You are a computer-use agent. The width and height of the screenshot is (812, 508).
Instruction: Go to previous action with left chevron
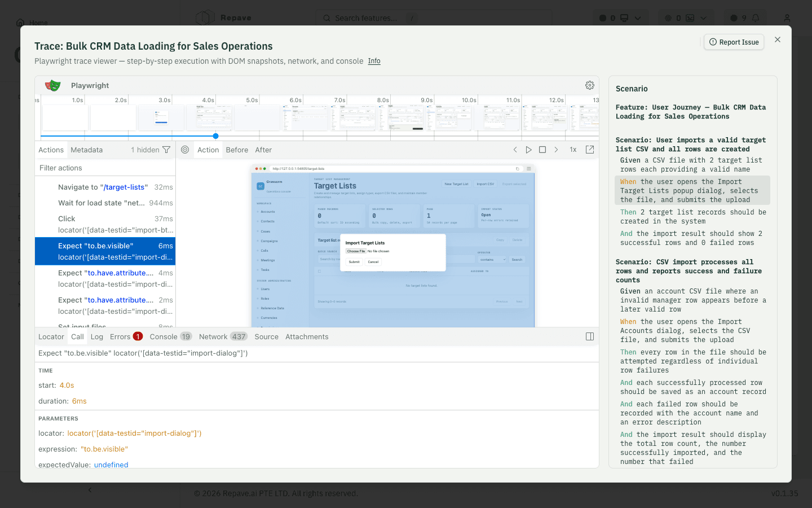pyautogui.click(x=515, y=150)
